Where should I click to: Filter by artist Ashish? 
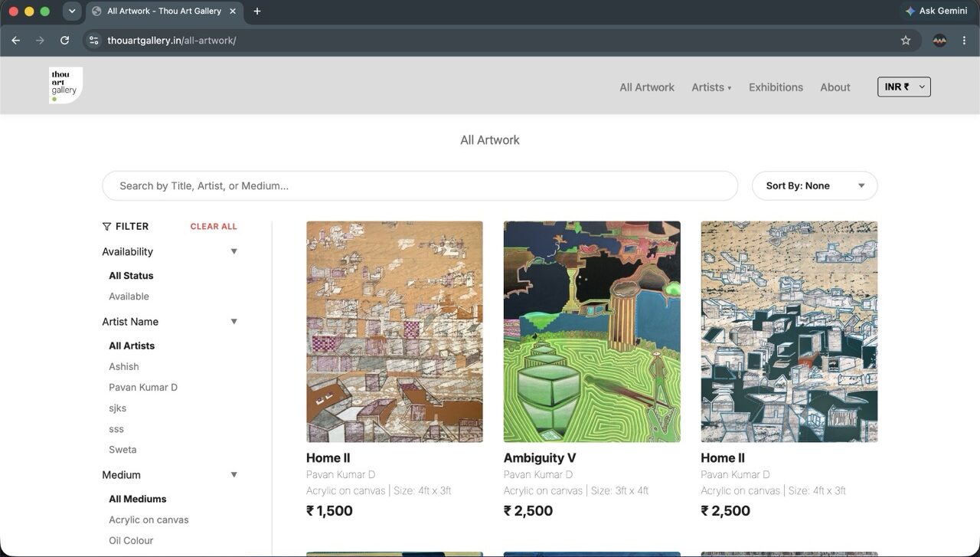click(x=124, y=367)
